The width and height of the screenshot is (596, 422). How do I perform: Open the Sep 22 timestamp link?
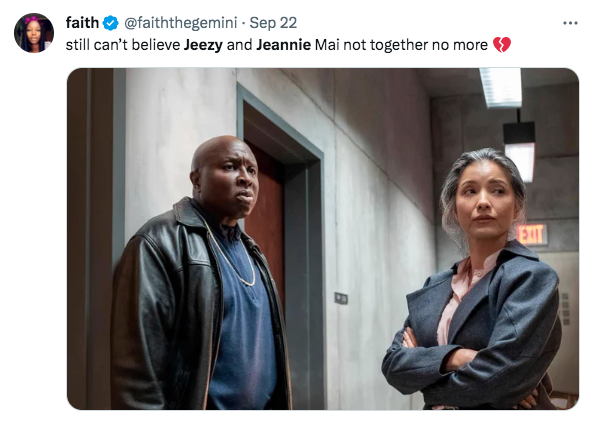click(273, 23)
